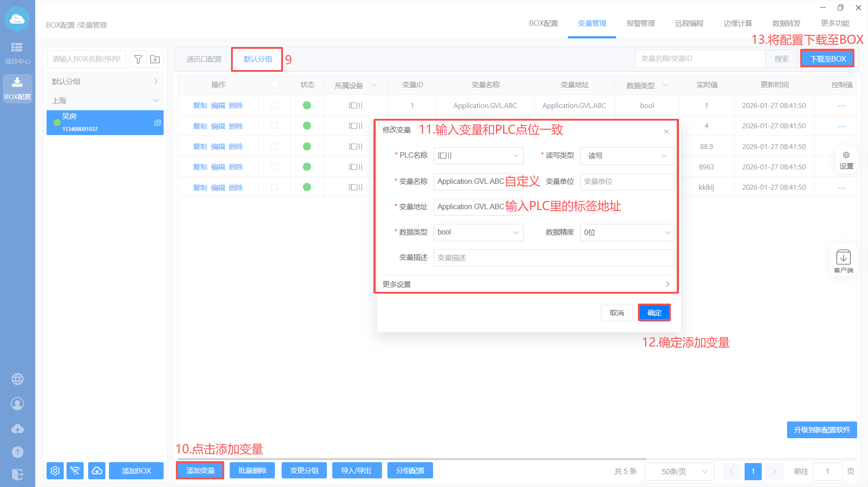Viewport: 868px width, 487px height.
Task: Open the help question mark icon
Action: (18, 452)
